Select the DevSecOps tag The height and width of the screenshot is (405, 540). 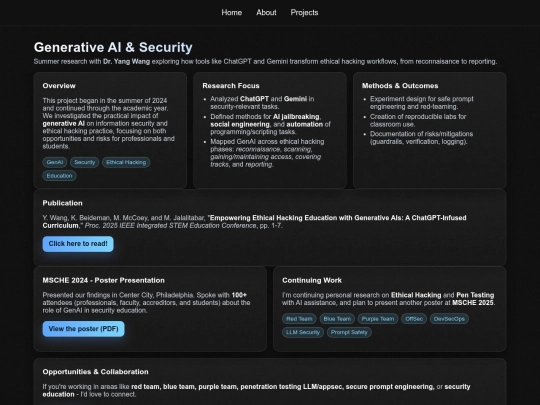[449, 319]
